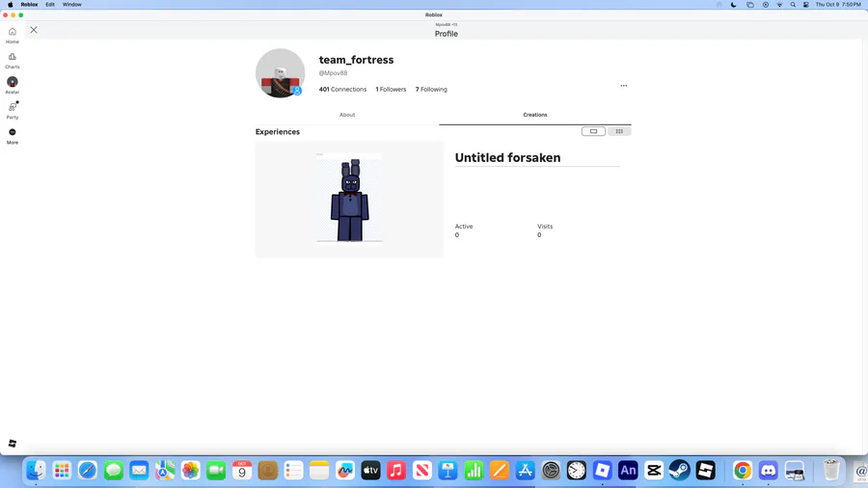Open Contacts from the dock
This screenshot has width=868, height=488.
pos(268,471)
